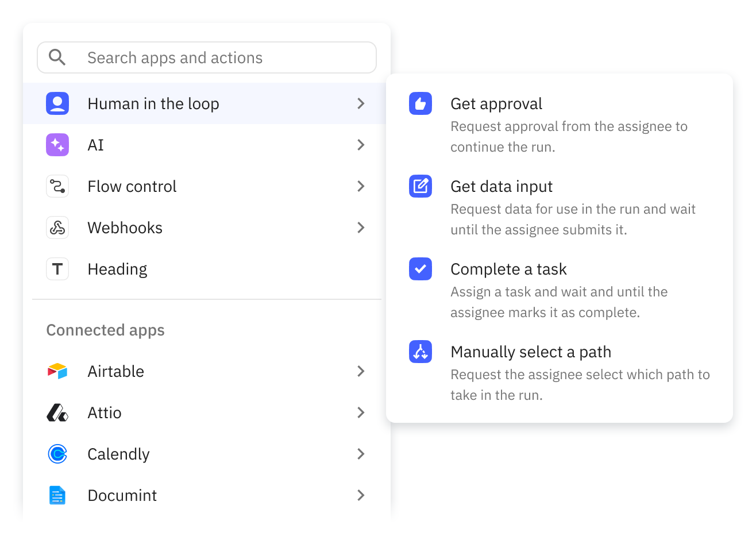Viewport: 756px width, 540px height.
Task: Click the Airtable logo icon
Action: tap(57, 371)
